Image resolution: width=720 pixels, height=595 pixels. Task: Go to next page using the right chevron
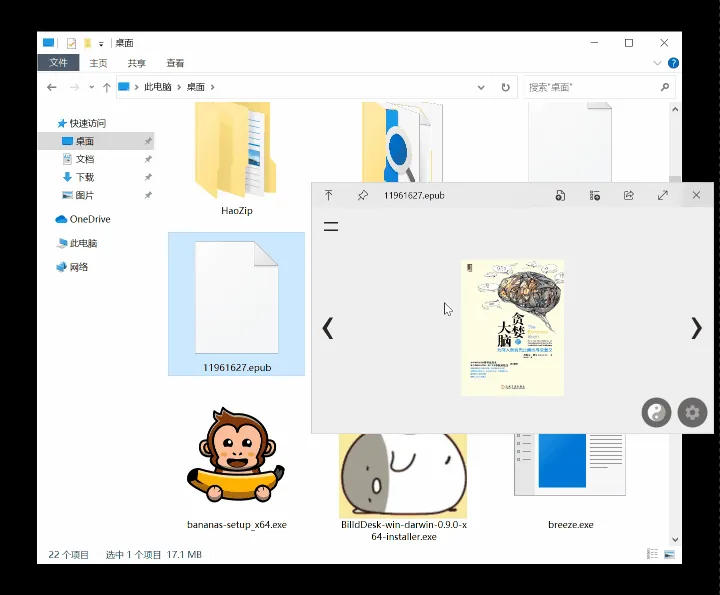coord(696,328)
